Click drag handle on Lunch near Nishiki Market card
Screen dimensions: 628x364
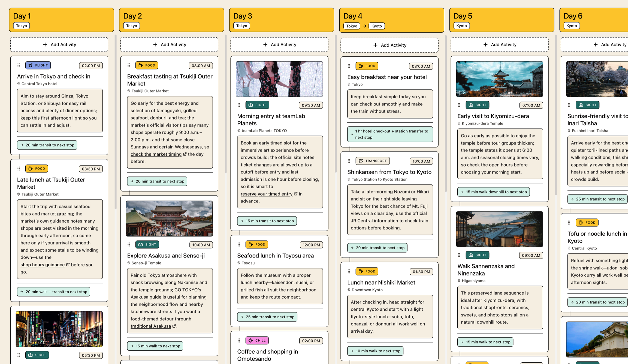click(349, 271)
